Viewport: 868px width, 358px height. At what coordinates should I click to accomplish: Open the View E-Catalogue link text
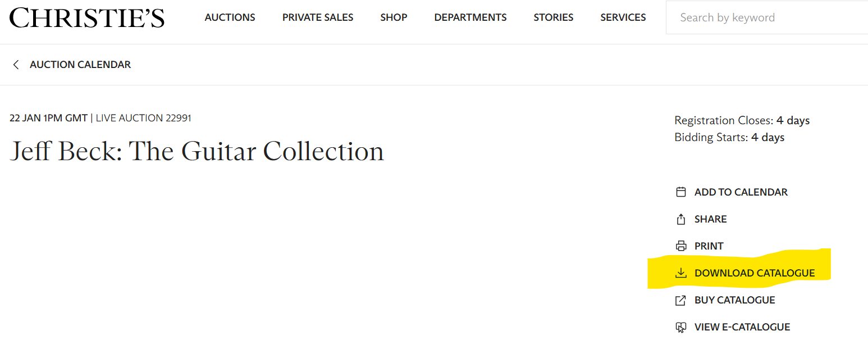(x=742, y=327)
